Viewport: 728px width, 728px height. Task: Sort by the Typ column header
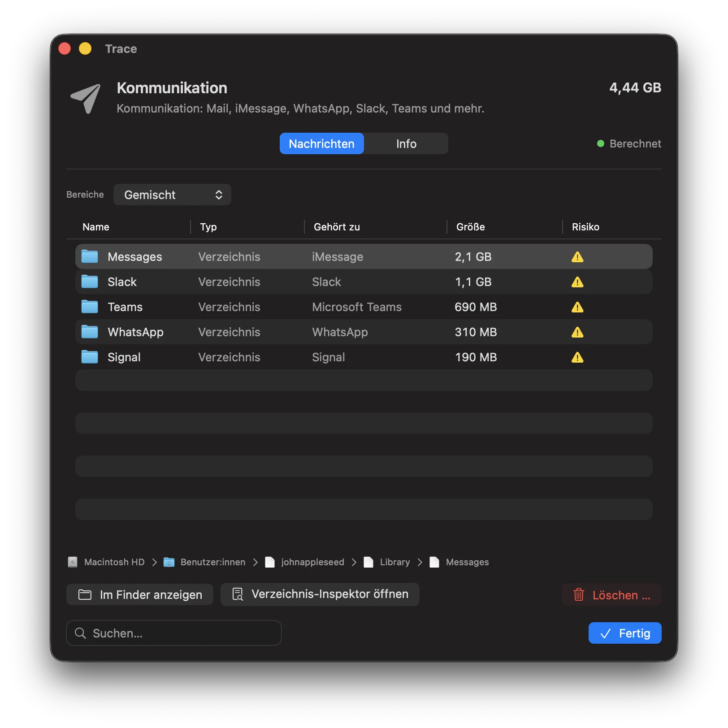208,227
